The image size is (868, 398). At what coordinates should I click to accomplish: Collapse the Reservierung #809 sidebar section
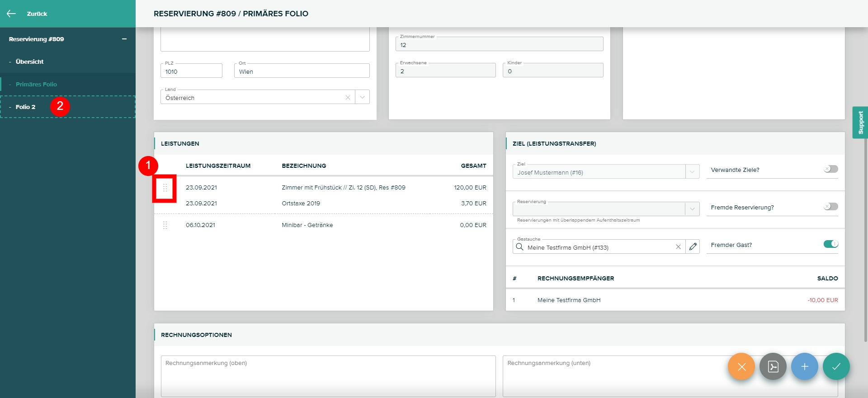click(124, 39)
